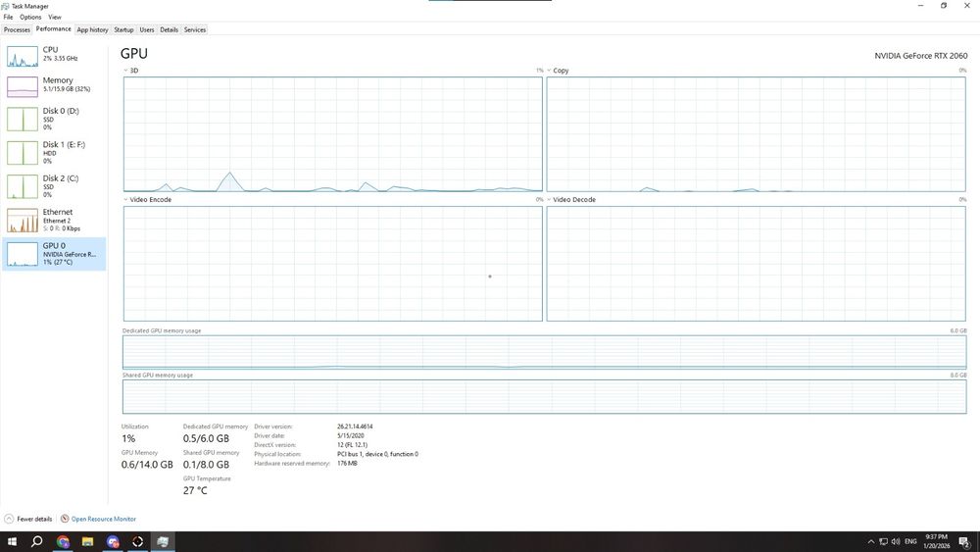Click the GPU temperature 27 °C value
The height and width of the screenshot is (552, 980).
click(195, 491)
